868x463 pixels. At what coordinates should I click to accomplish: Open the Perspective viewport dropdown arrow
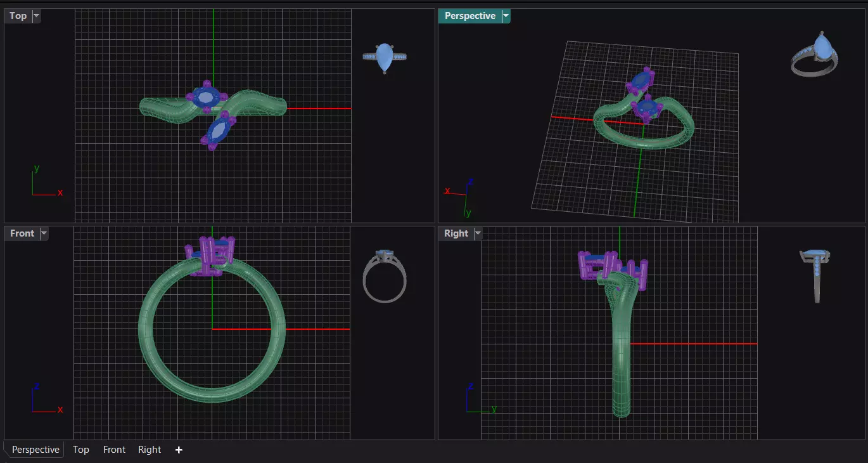point(506,16)
